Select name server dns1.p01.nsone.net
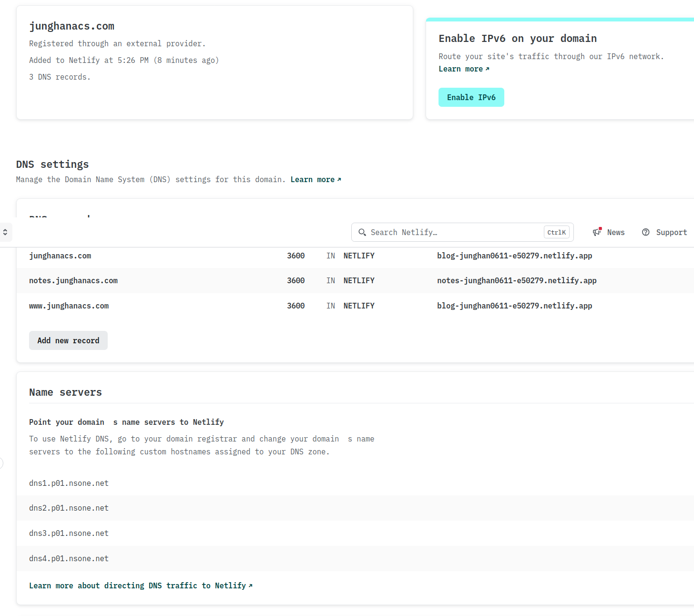 tap(69, 483)
